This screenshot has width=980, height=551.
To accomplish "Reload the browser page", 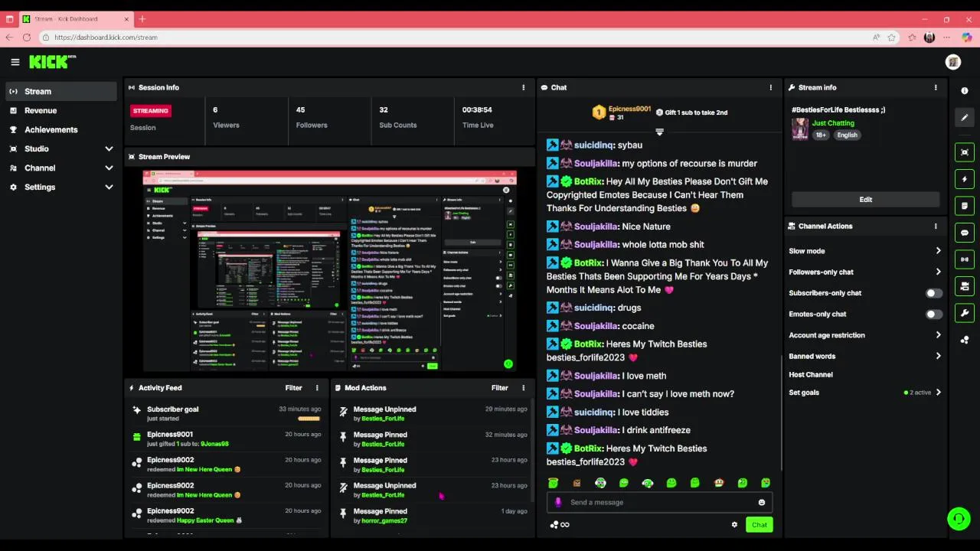I will tap(27, 37).
